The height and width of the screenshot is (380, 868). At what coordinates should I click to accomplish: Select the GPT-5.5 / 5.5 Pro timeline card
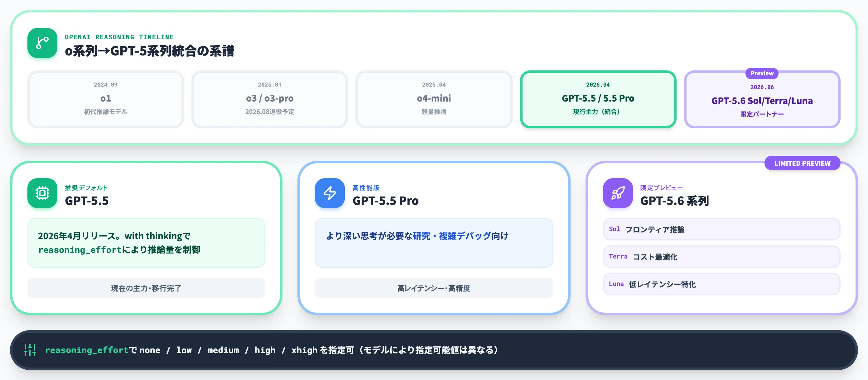(x=598, y=99)
